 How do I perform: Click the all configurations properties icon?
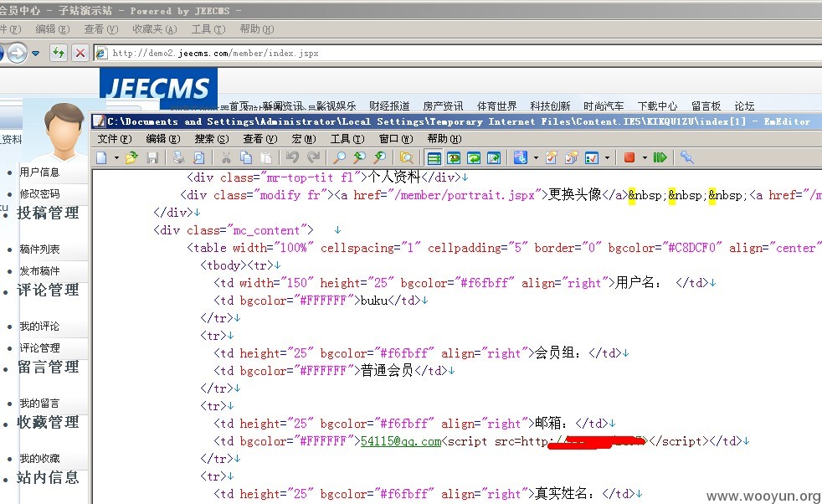[572, 158]
